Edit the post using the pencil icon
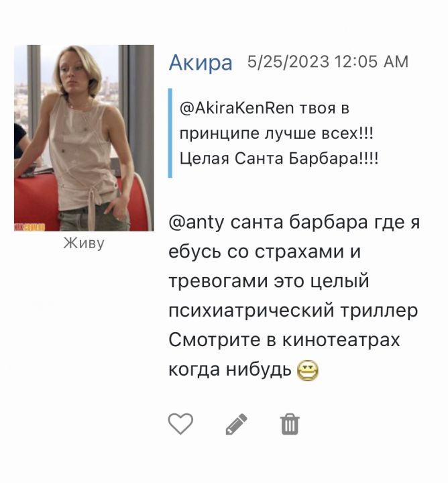 point(237,424)
